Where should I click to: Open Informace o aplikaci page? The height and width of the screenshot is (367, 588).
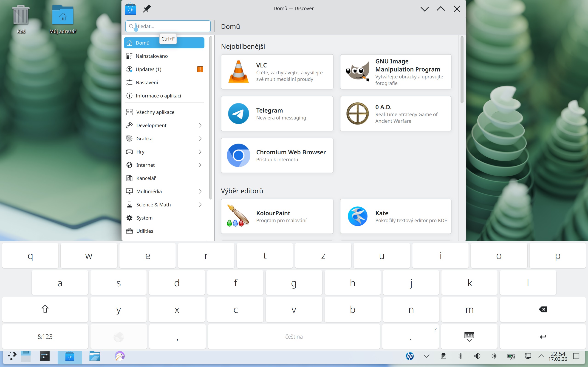coord(158,96)
